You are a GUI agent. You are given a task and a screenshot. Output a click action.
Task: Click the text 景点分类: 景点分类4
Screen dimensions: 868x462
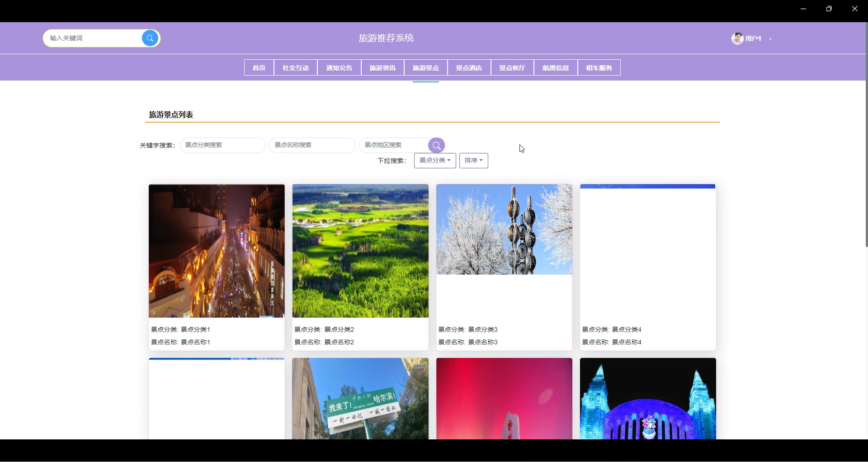pyautogui.click(x=612, y=329)
